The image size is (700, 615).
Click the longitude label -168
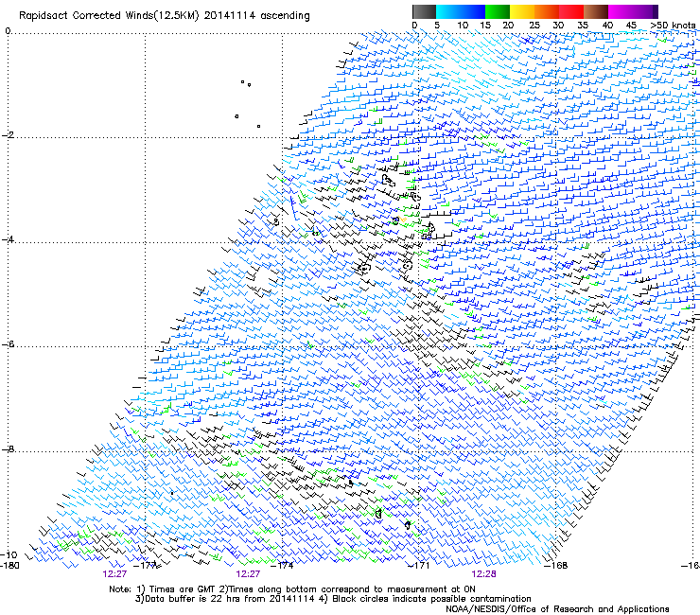pos(556,566)
